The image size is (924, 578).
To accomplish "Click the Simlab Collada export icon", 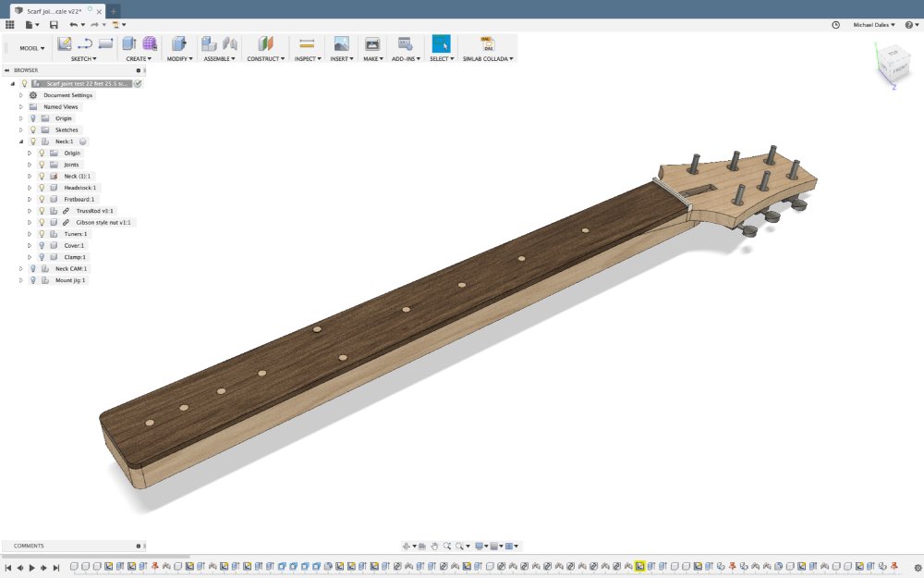I will (487, 43).
